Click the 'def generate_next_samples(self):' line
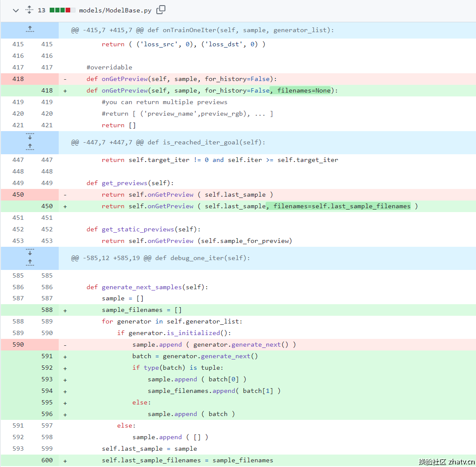This screenshot has width=476, height=467. pyautogui.click(x=147, y=287)
